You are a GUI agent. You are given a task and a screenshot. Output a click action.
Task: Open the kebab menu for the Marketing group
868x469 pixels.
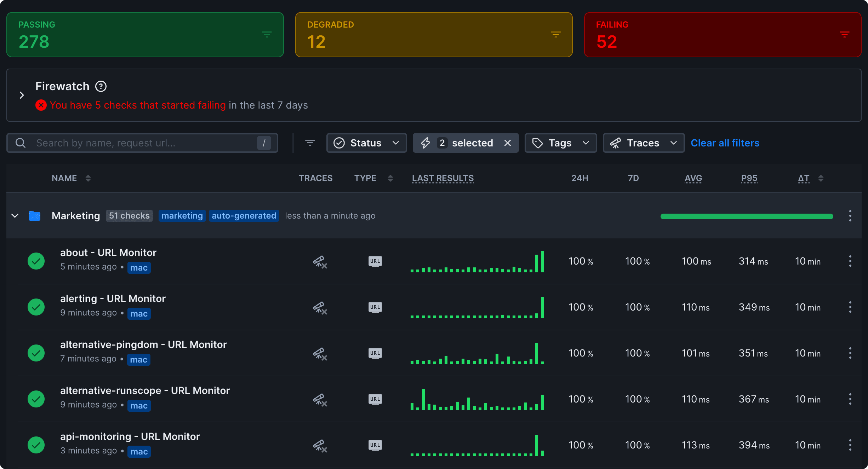(x=850, y=216)
